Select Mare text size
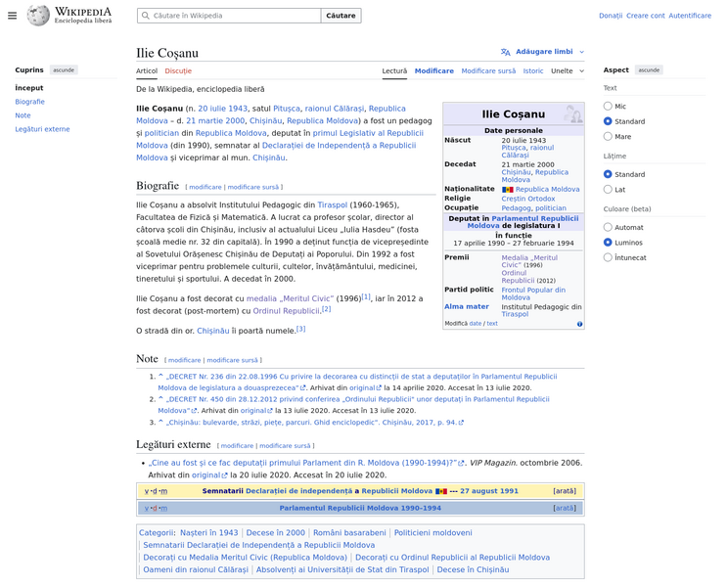The height and width of the screenshot is (587, 728). 608,136
